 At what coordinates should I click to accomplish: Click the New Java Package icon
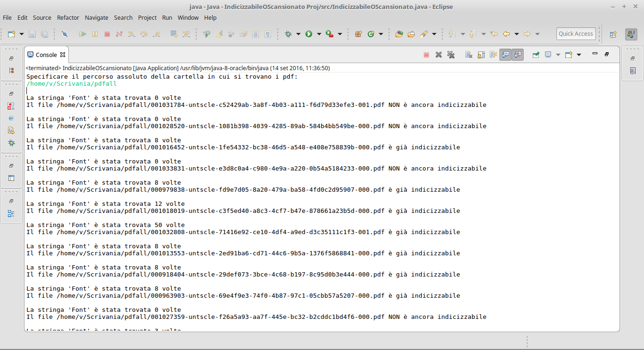coord(358,34)
